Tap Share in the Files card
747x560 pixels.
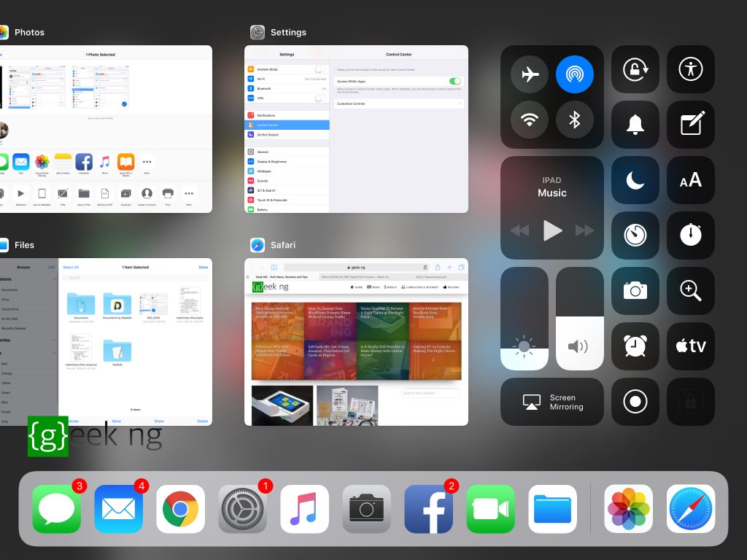pos(159,421)
